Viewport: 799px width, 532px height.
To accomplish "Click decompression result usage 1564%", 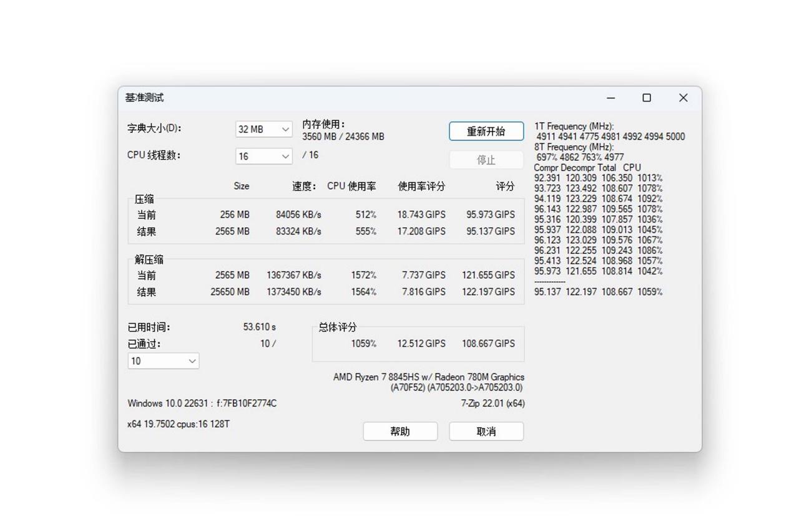I will 363,292.
